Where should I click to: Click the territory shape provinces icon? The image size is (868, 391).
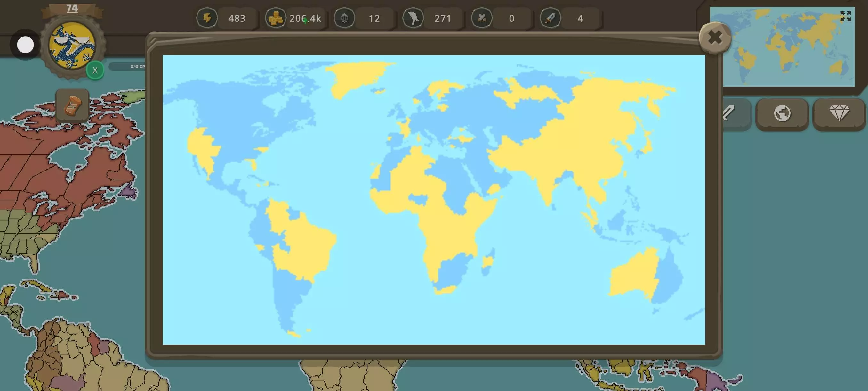[413, 18]
